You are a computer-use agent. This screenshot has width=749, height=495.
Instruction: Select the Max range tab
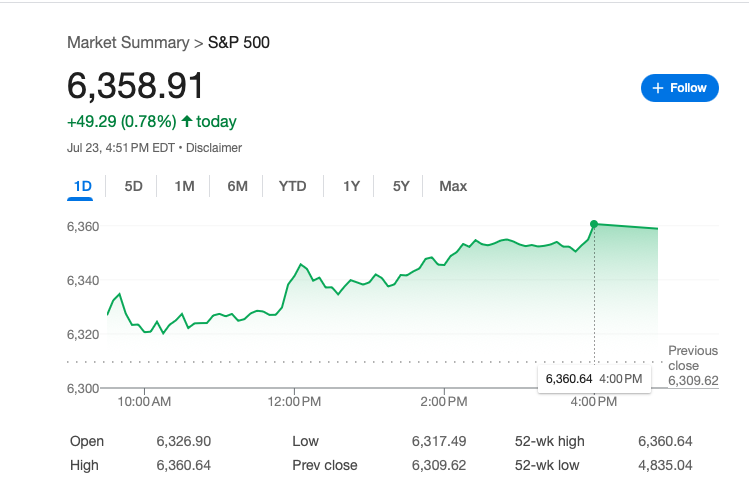coord(453,186)
